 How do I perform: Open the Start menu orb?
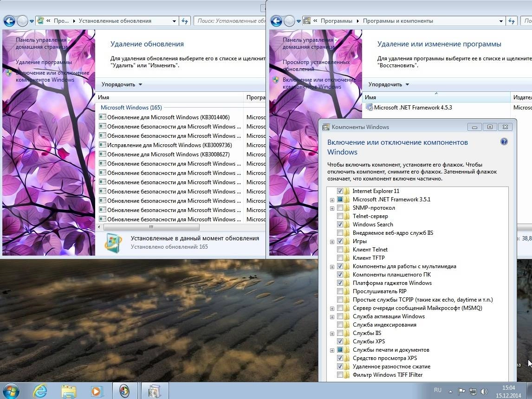pos(11,391)
